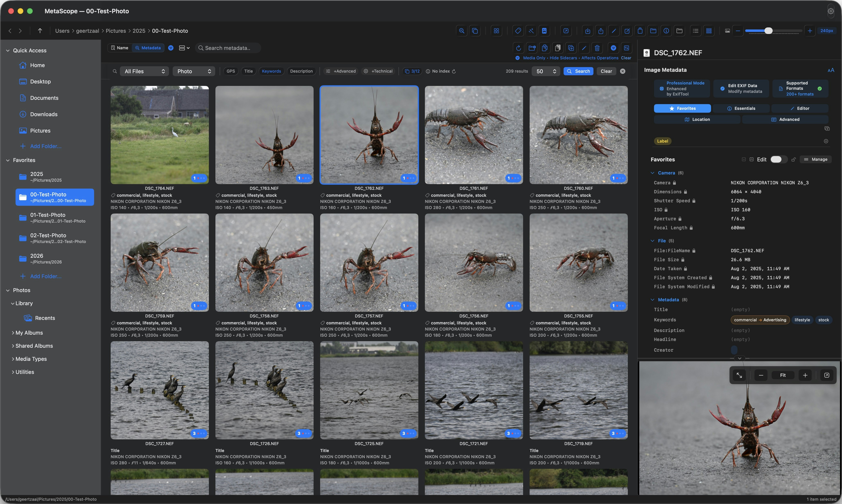Click the duplicate (plus on squares) icon

point(571,48)
